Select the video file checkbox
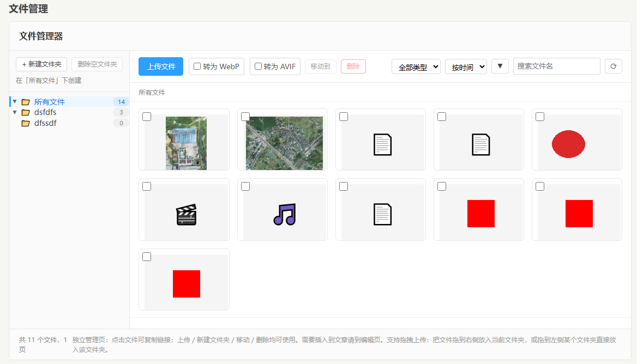This screenshot has height=364, width=637. coord(147,186)
